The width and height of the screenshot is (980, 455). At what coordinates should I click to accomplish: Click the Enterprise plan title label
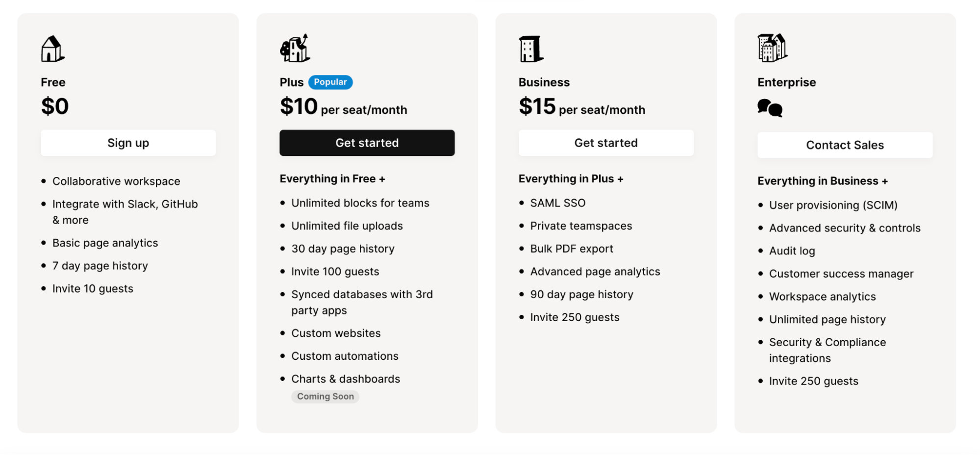pyautogui.click(x=786, y=82)
